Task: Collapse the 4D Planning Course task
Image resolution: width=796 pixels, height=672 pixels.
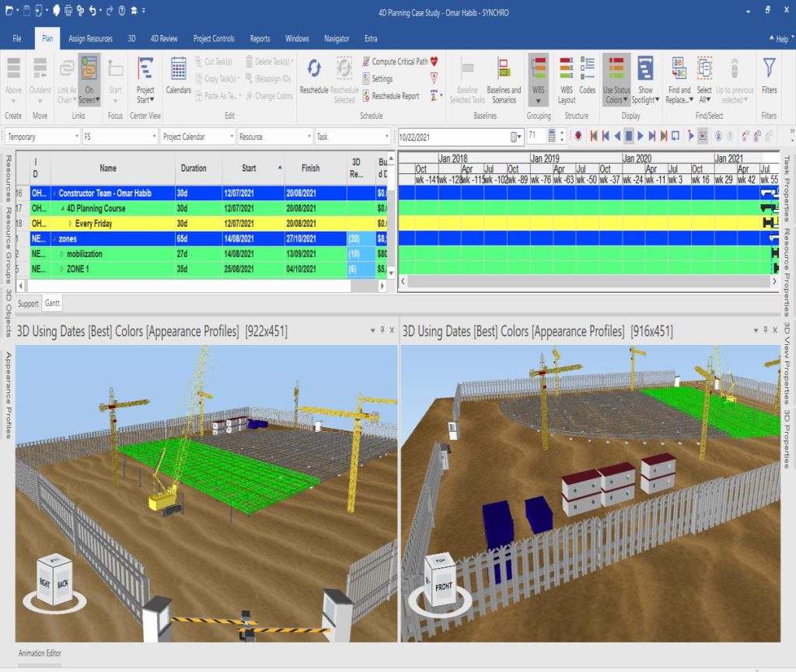Action: coord(62,208)
